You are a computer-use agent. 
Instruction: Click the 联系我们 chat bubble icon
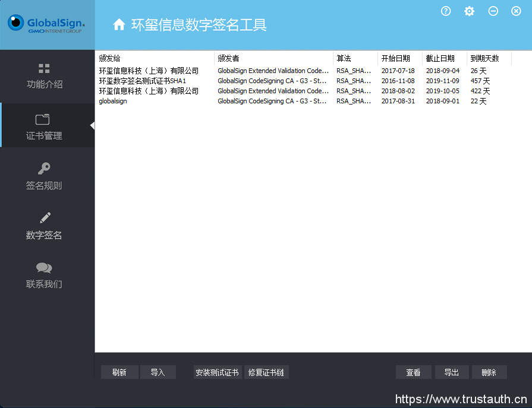click(44, 268)
